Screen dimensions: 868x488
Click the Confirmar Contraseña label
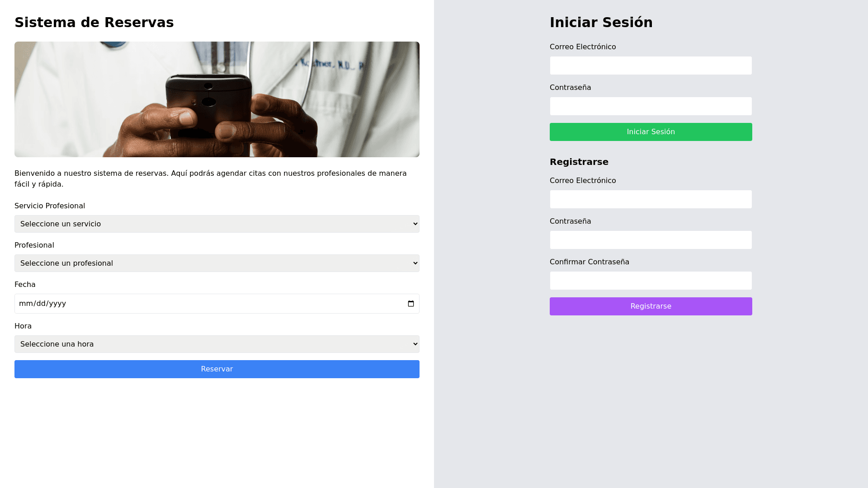coord(589,262)
